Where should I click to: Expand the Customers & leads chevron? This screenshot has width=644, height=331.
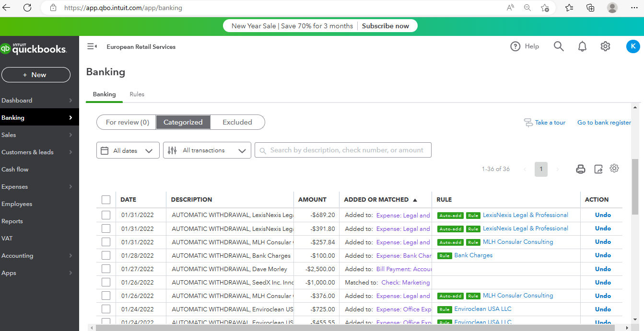(x=70, y=152)
